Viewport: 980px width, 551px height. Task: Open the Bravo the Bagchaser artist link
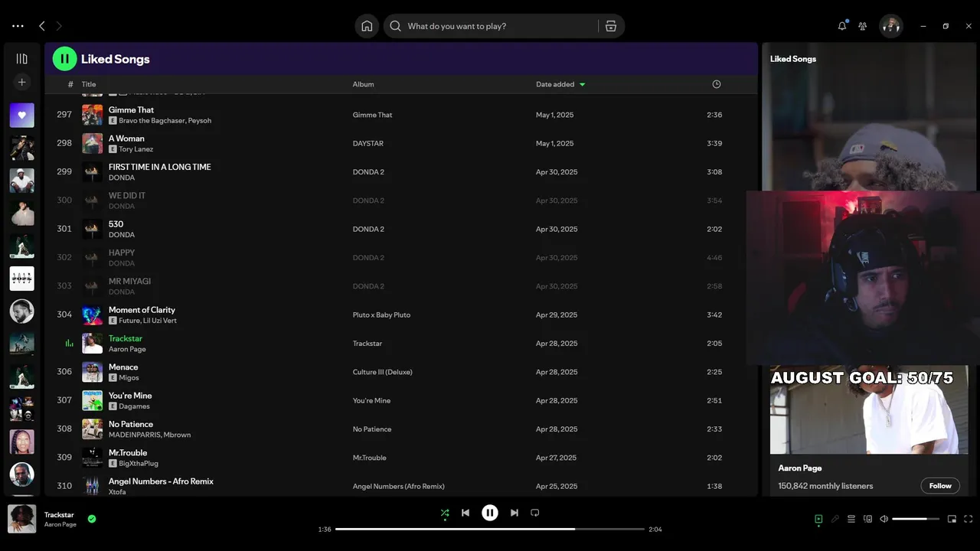click(x=151, y=121)
